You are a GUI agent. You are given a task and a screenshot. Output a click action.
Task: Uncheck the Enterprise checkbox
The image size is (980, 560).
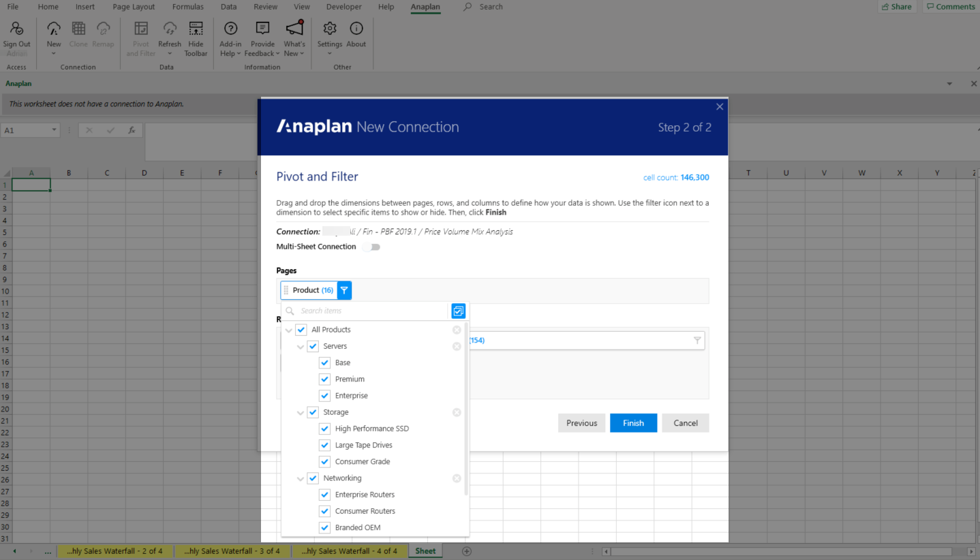coord(325,396)
